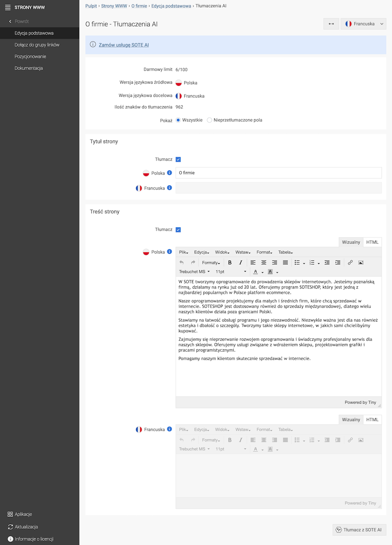Click Bold in the Francuska editor toolbar
This screenshot has height=545, width=392.
tap(230, 440)
